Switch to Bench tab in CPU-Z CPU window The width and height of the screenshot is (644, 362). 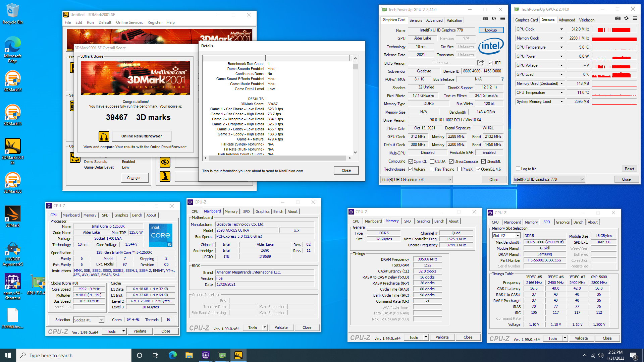(137, 215)
